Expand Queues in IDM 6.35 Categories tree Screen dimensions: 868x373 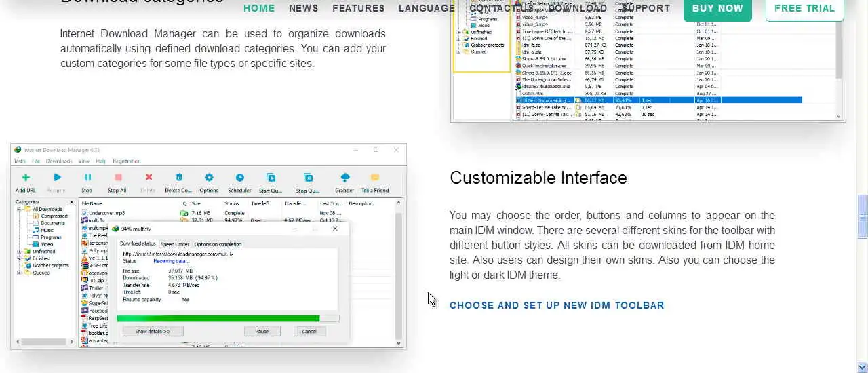click(x=19, y=273)
